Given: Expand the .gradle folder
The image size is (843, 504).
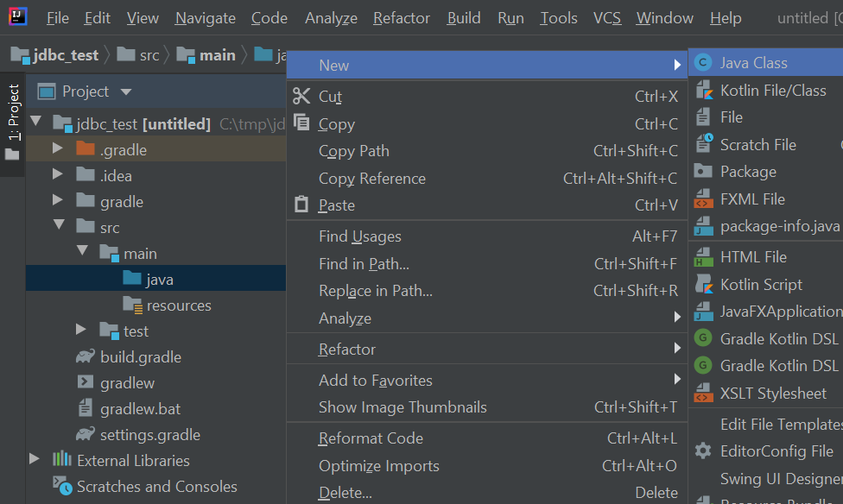Looking at the screenshot, I should [58, 149].
